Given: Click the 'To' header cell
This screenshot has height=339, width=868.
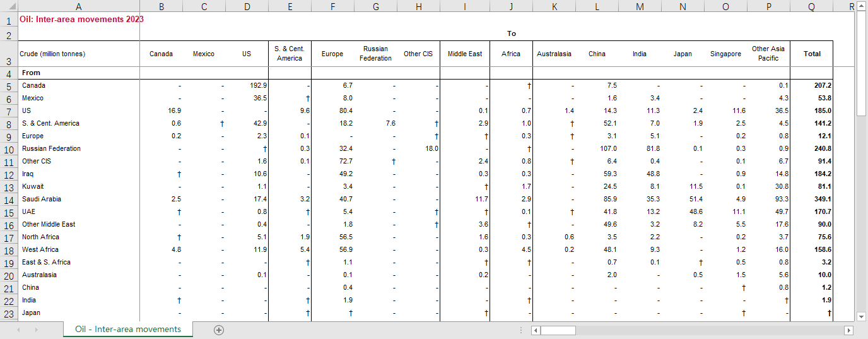Looking at the screenshot, I should click(511, 34).
